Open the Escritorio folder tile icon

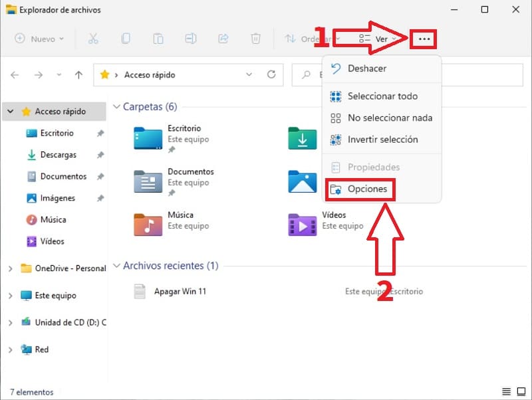click(148, 138)
